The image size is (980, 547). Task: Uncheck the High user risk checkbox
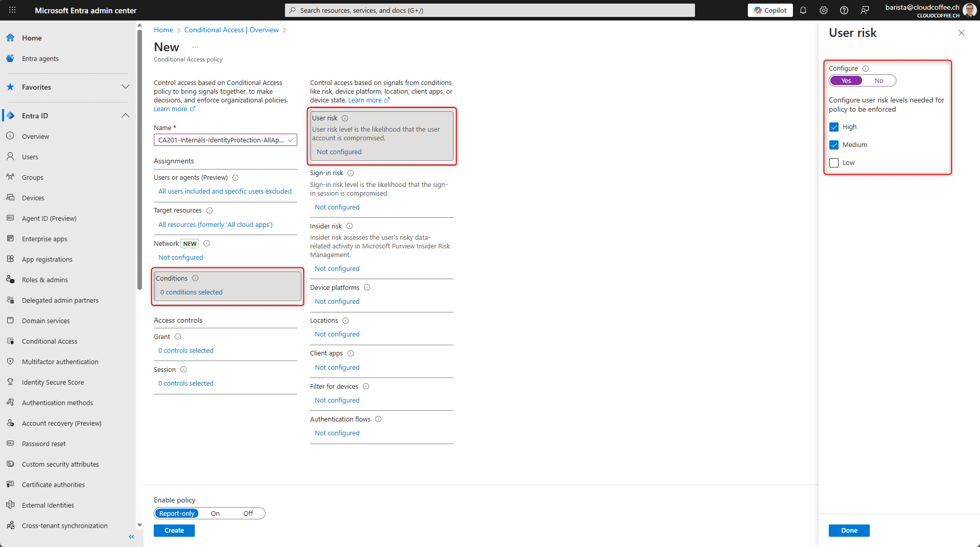(834, 127)
